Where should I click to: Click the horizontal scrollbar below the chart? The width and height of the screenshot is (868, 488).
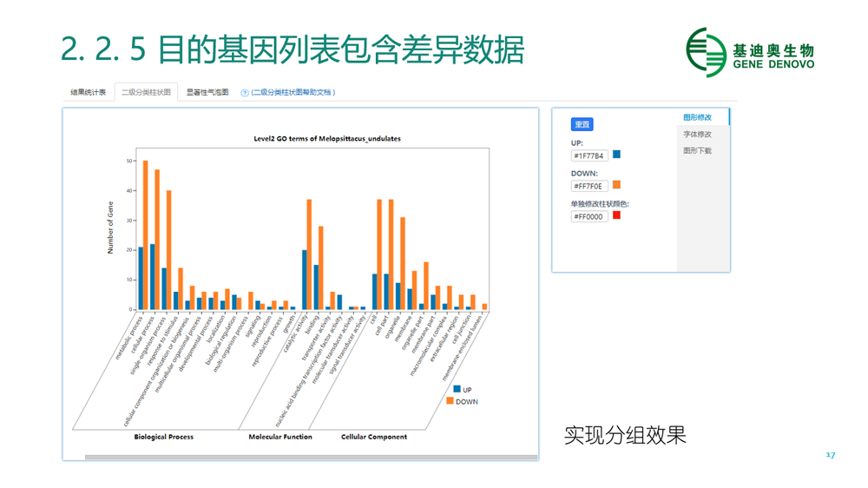(x=311, y=458)
